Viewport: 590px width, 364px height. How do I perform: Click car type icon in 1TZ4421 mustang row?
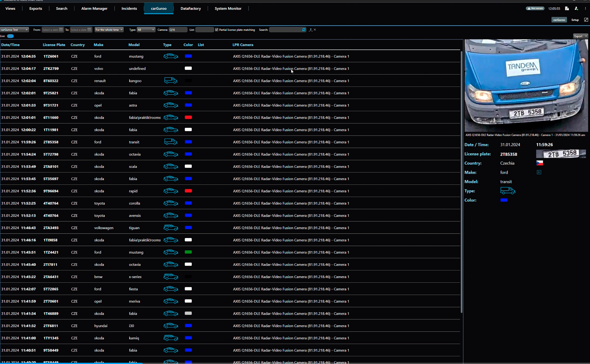coord(170,252)
